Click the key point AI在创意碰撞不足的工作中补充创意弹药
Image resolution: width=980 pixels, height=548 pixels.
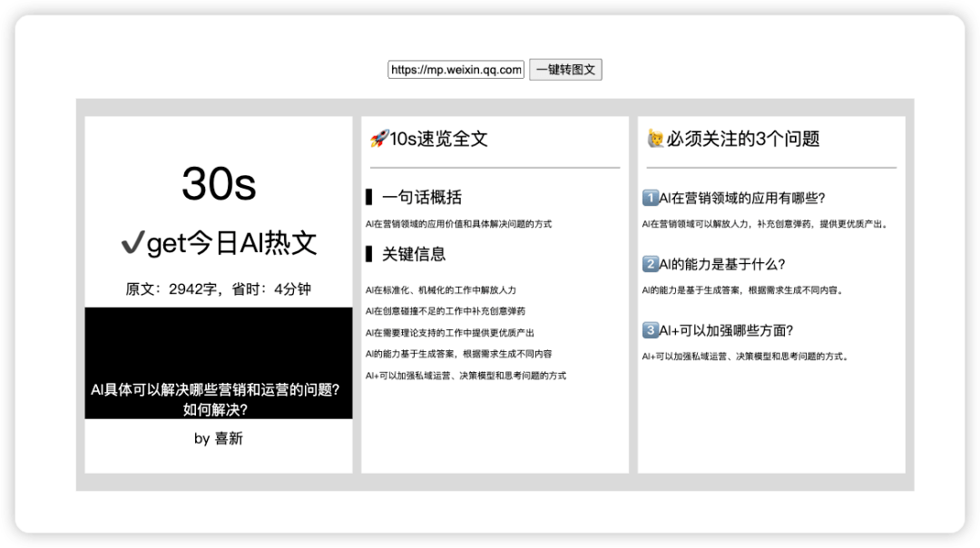(445, 311)
